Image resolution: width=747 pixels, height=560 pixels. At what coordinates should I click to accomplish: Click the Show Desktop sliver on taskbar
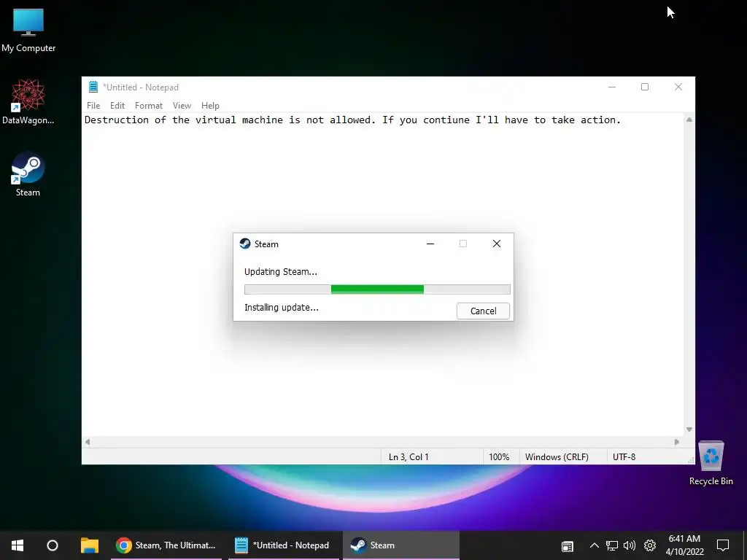[x=745, y=545]
